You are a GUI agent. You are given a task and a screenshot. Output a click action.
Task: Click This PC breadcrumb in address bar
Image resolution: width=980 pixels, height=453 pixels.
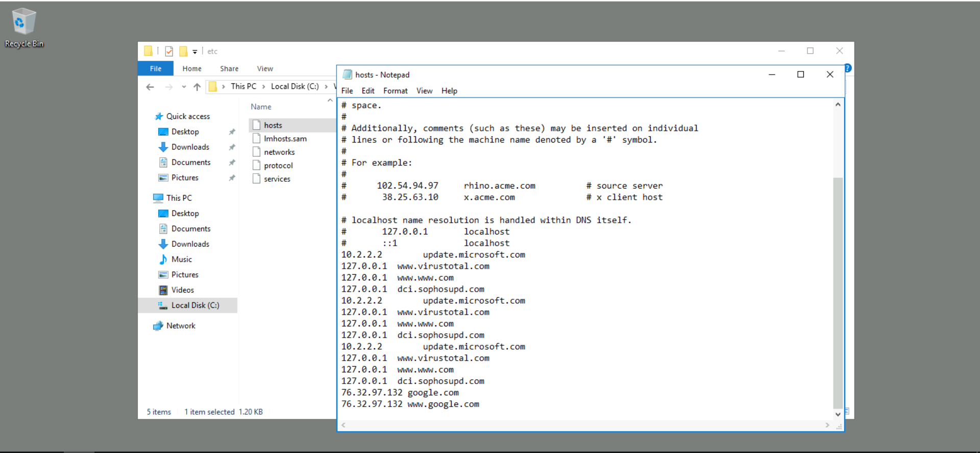243,86
